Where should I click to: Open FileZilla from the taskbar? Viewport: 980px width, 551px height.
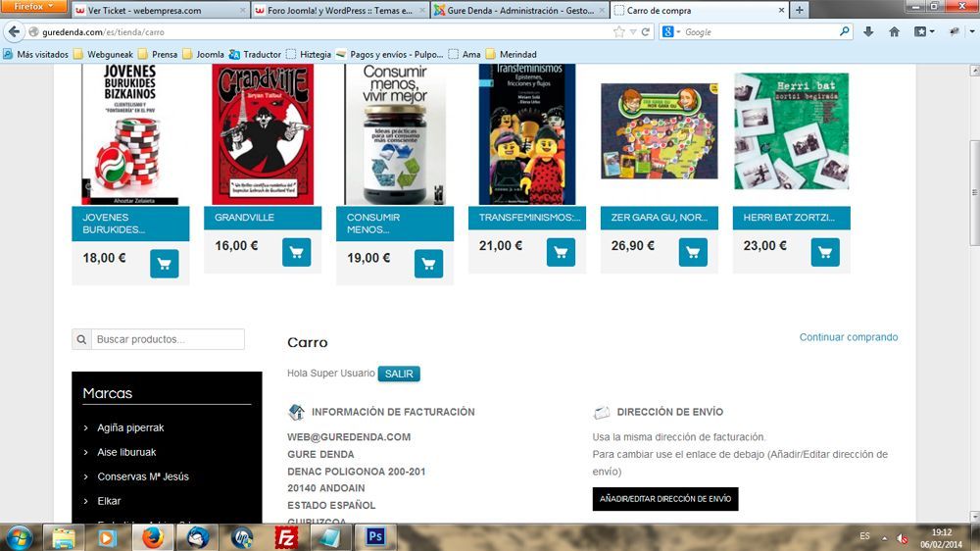[285, 538]
